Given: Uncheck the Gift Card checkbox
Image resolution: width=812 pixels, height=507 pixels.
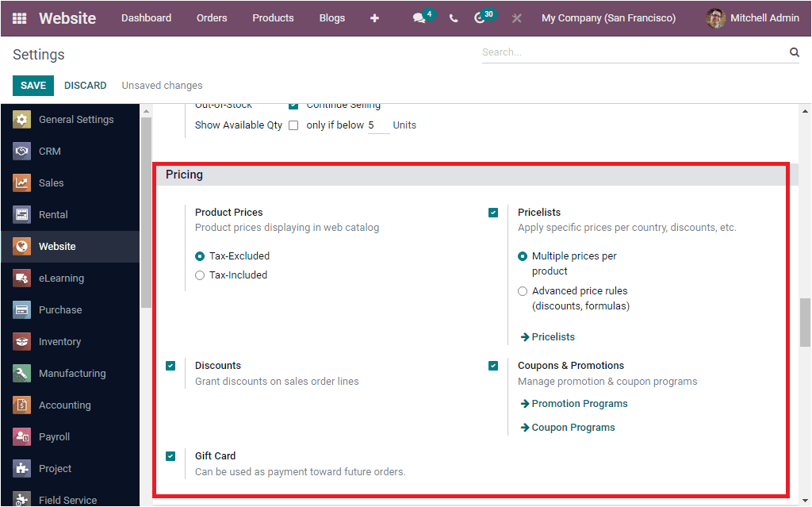Looking at the screenshot, I should click(x=170, y=456).
